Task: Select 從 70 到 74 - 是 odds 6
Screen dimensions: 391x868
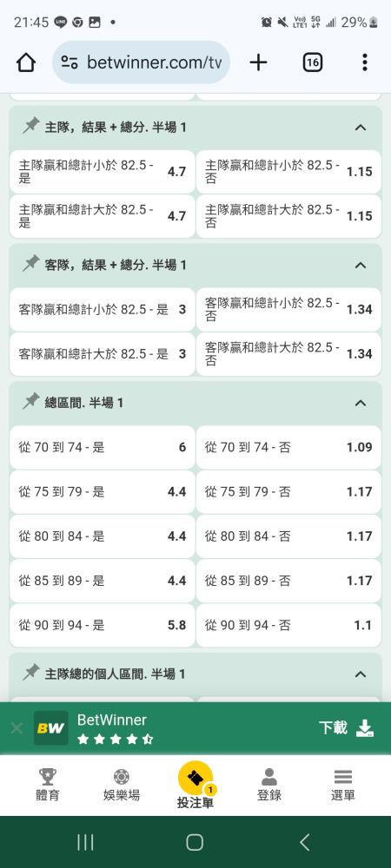Action: (103, 447)
